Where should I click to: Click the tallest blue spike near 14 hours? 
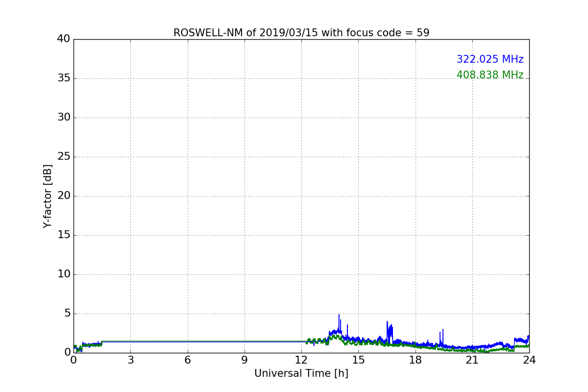(x=339, y=323)
